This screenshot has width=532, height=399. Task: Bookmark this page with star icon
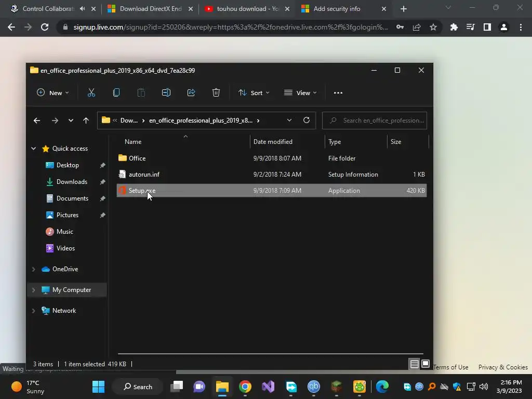(433, 27)
